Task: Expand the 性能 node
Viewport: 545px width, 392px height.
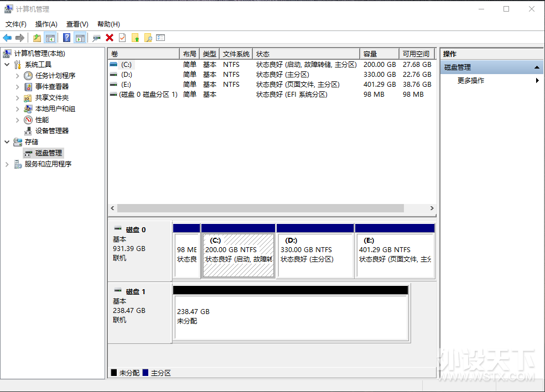Action: (17, 120)
